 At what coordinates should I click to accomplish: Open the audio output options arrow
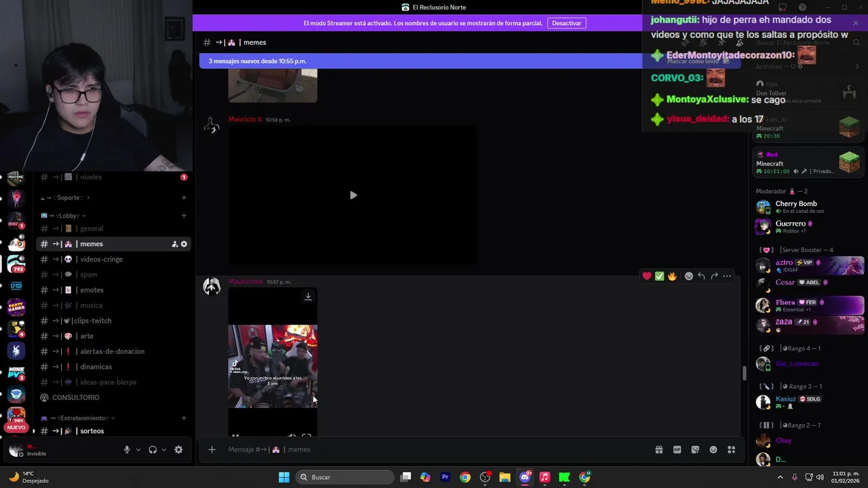coord(163,449)
